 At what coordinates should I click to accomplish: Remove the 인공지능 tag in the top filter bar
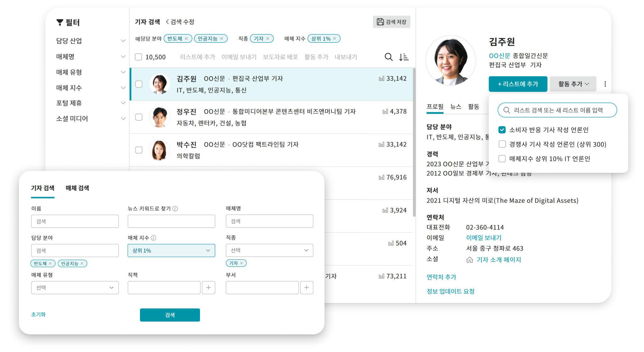click(222, 38)
